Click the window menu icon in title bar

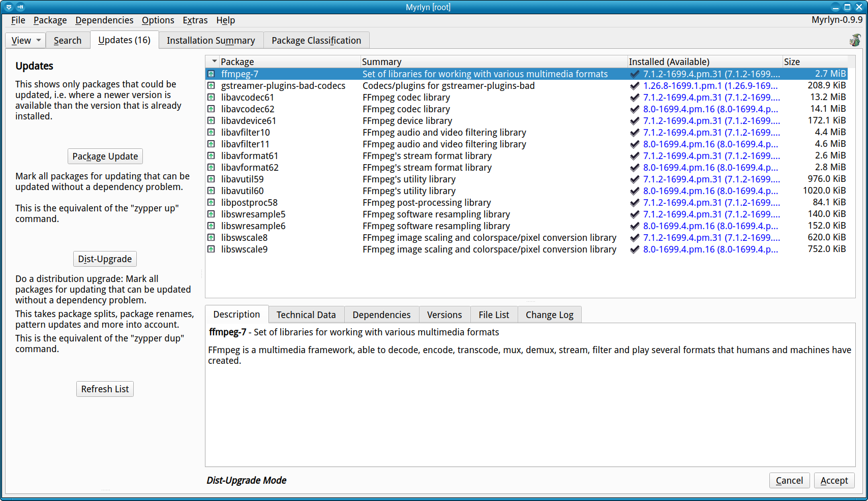[x=9, y=7]
